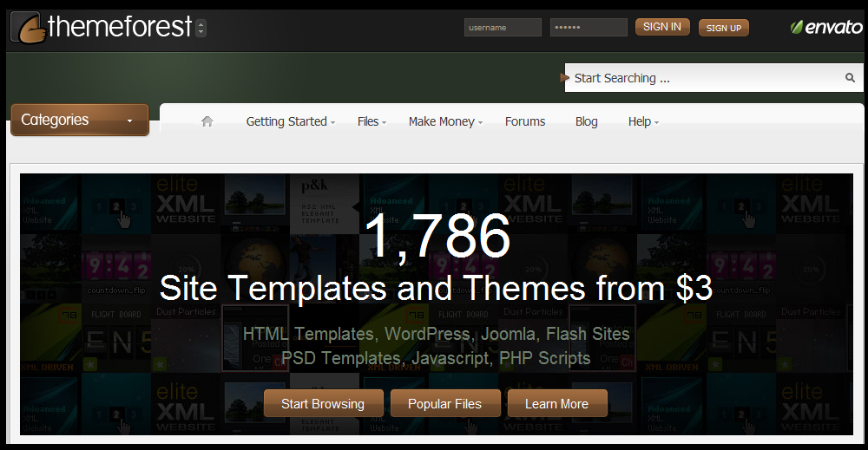This screenshot has width=868, height=450.
Task: Expand the Make Money menu
Action: (445, 121)
